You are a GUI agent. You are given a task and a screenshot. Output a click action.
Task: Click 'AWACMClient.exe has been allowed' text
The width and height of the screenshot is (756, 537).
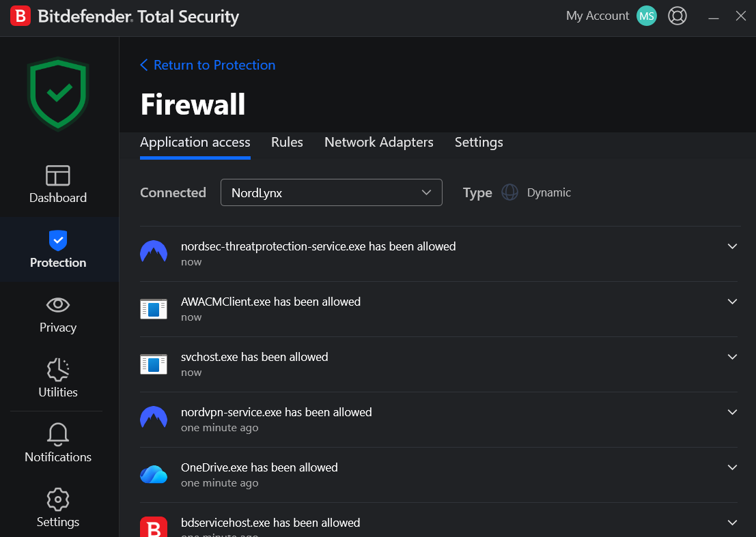pos(270,302)
